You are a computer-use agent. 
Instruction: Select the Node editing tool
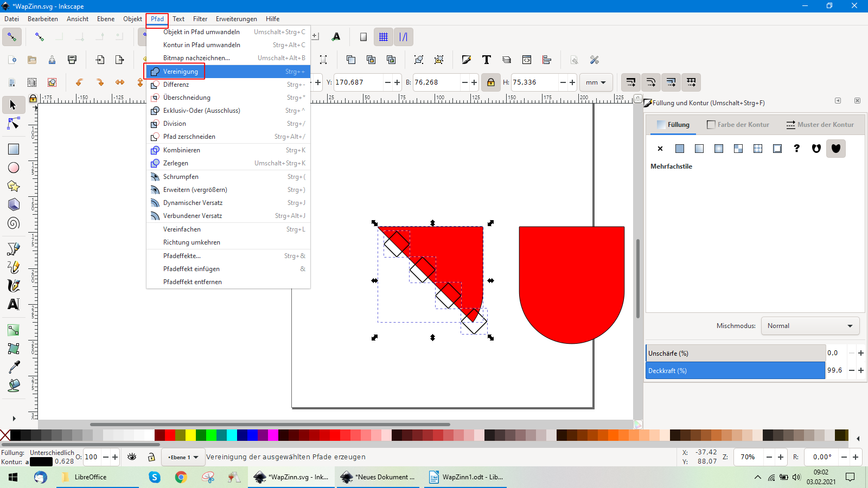(x=14, y=124)
